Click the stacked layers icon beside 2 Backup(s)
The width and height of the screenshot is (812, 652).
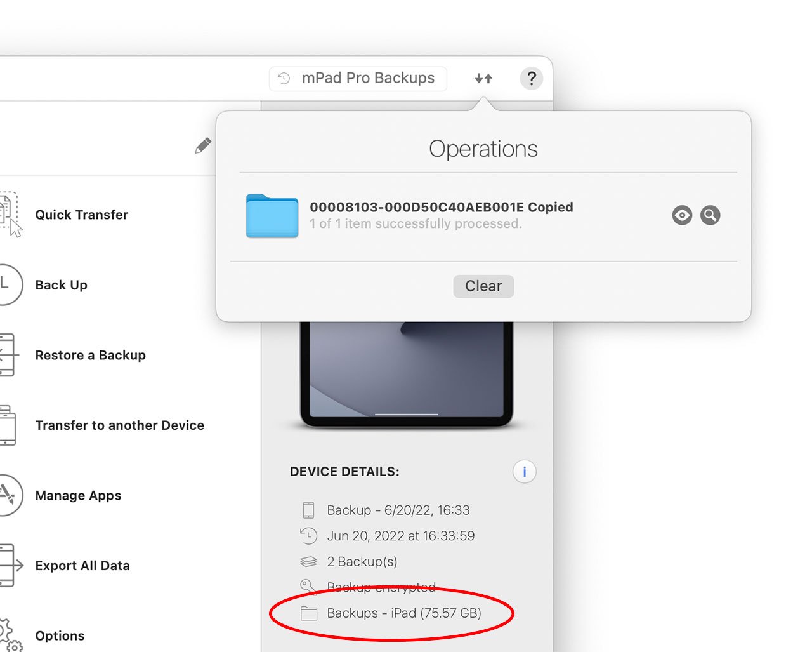(308, 562)
